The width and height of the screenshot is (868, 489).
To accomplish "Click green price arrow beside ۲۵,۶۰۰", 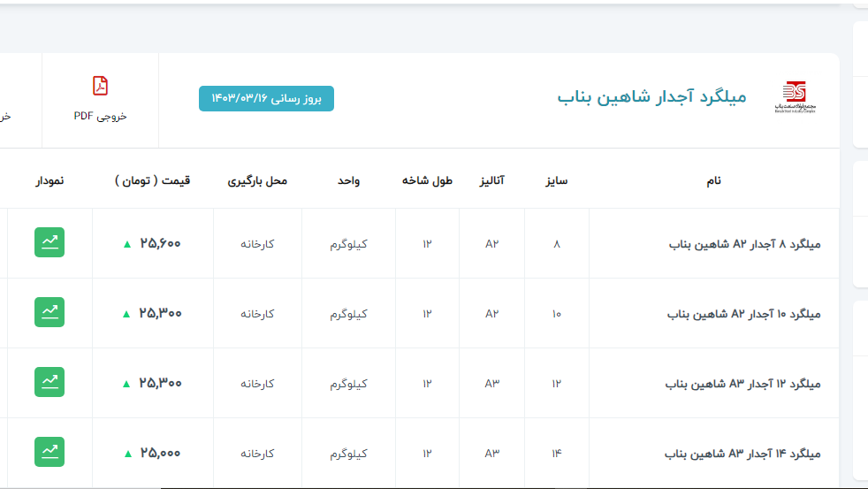I will [x=127, y=244].
